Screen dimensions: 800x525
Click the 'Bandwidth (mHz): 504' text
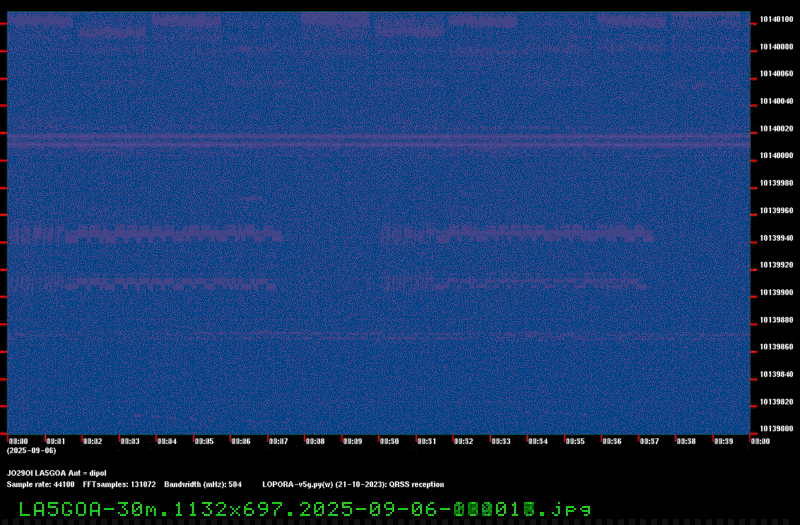click(x=203, y=485)
